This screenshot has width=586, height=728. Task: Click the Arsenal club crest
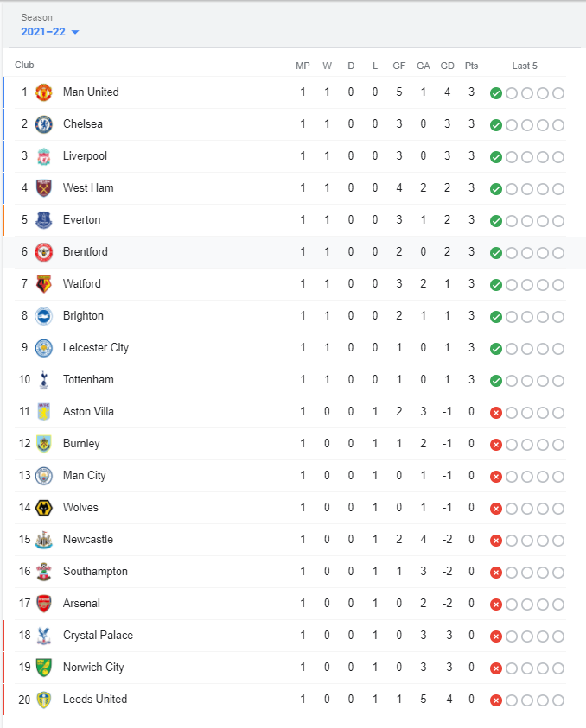coord(44,604)
